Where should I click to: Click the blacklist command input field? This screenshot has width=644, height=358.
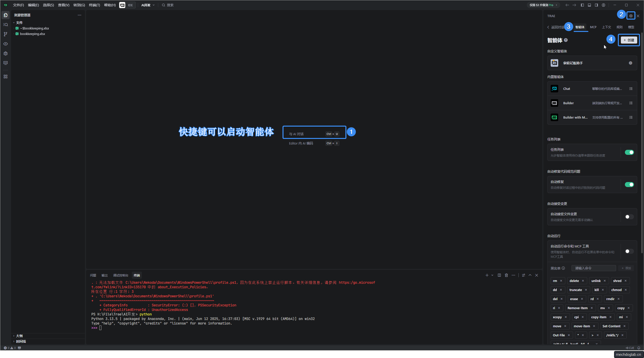[593, 268]
